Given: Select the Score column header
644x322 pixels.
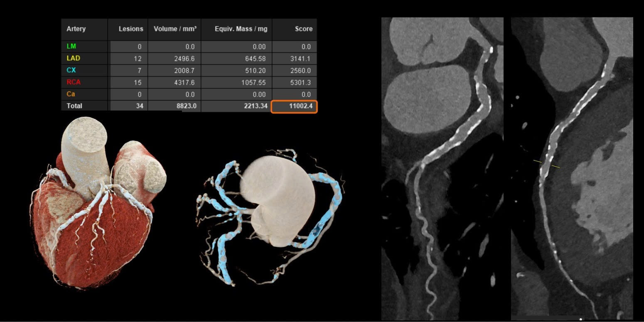Looking at the screenshot, I should (x=303, y=29).
